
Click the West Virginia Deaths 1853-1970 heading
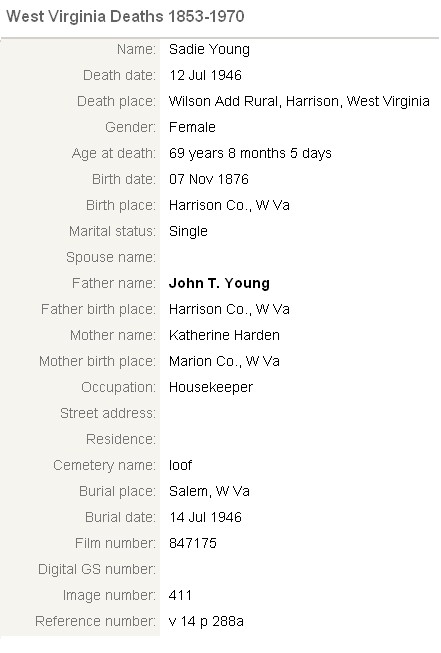point(125,17)
